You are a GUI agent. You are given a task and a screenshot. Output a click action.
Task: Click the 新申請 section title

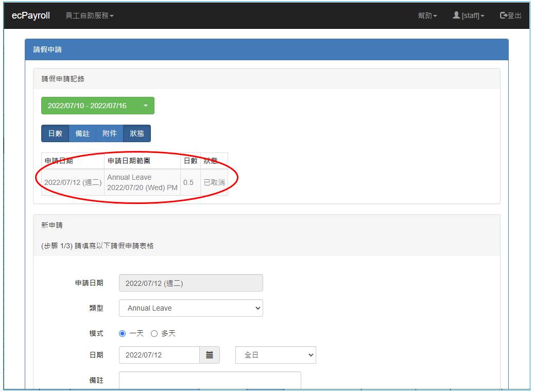[52, 225]
